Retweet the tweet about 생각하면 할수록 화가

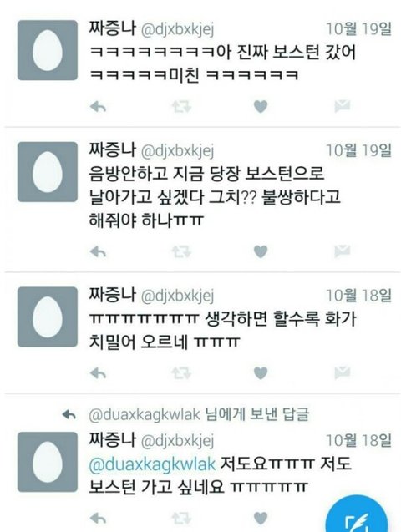(181, 373)
